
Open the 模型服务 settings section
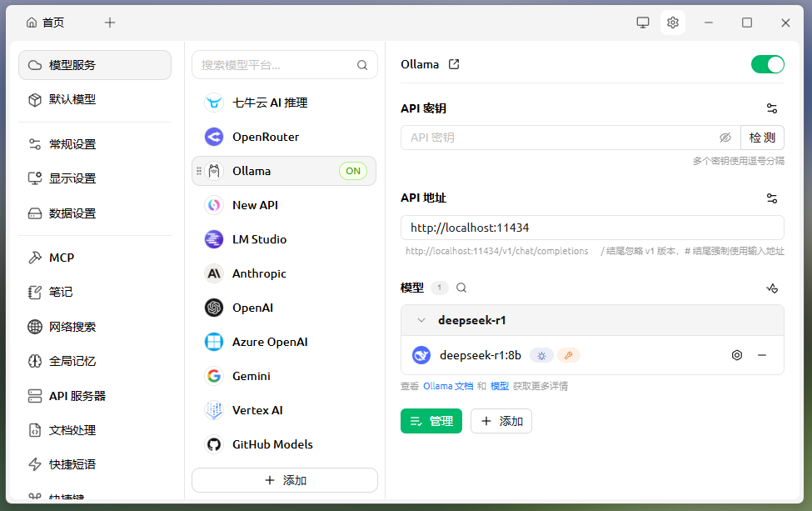(95, 65)
